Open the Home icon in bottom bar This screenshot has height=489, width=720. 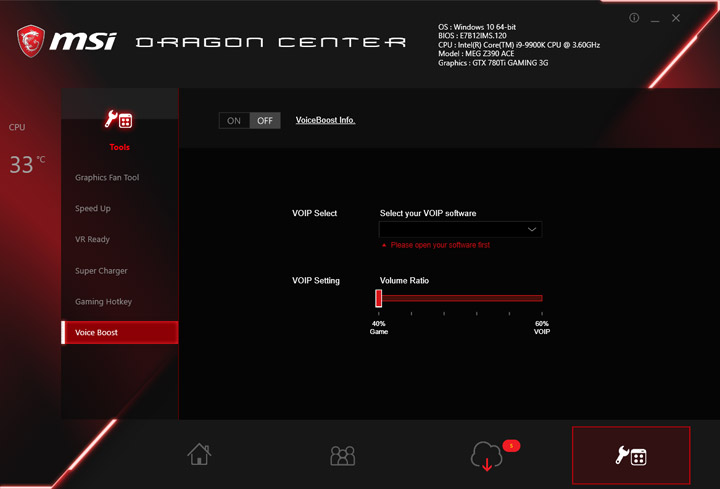pyautogui.click(x=199, y=454)
